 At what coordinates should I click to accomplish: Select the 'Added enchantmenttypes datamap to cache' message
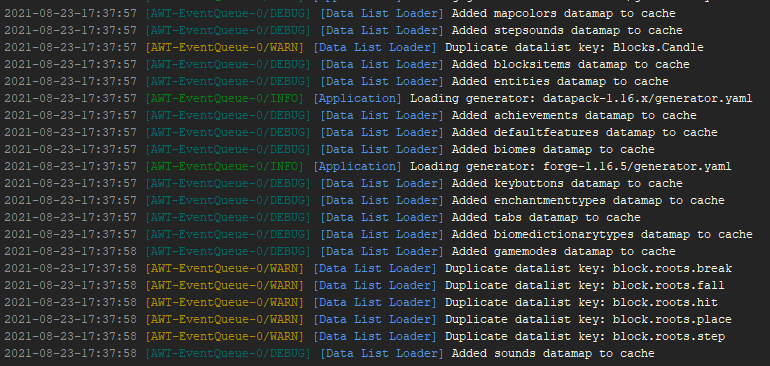click(588, 200)
